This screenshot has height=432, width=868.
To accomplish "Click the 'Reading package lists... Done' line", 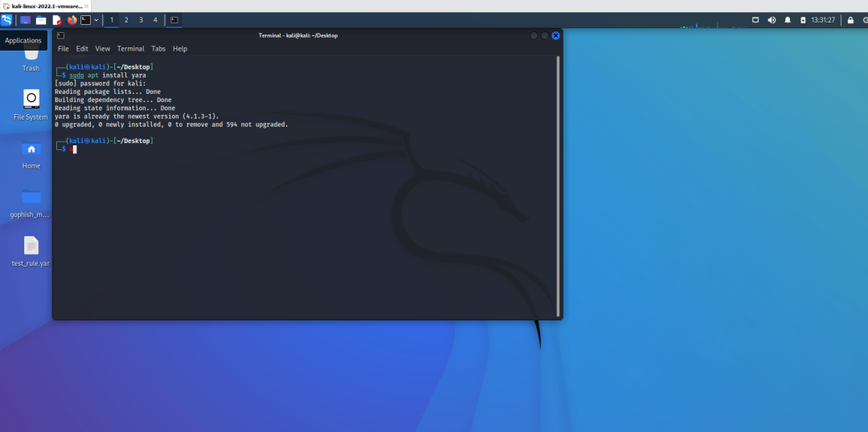I will [108, 92].
